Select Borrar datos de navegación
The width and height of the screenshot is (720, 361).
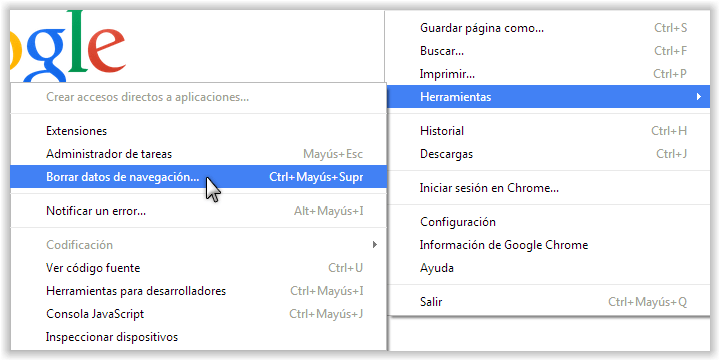point(198,177)
